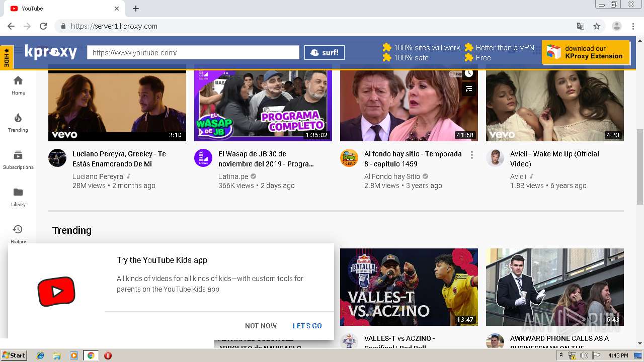Open the Home sidebar icon

(18, 85)
